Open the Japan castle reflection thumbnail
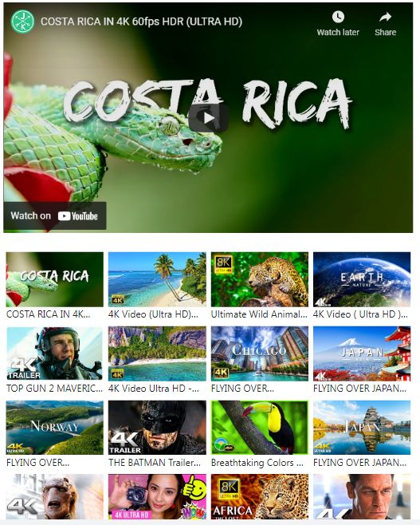 362,428
